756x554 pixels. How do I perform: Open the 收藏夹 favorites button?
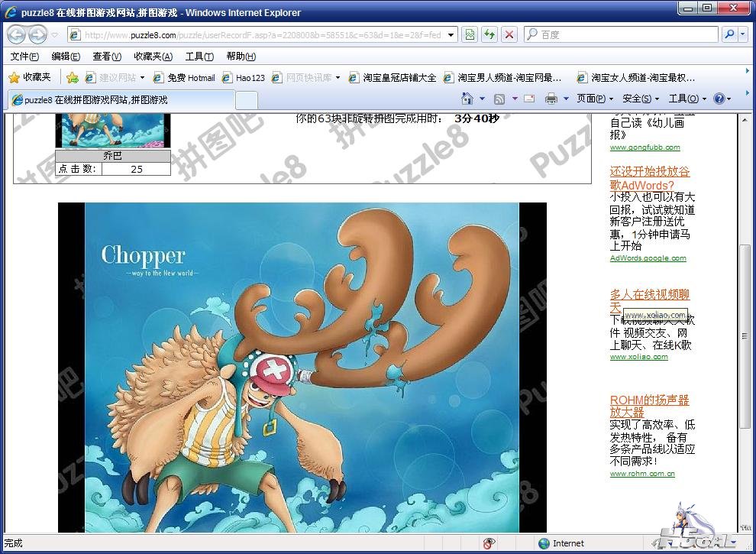30,77
